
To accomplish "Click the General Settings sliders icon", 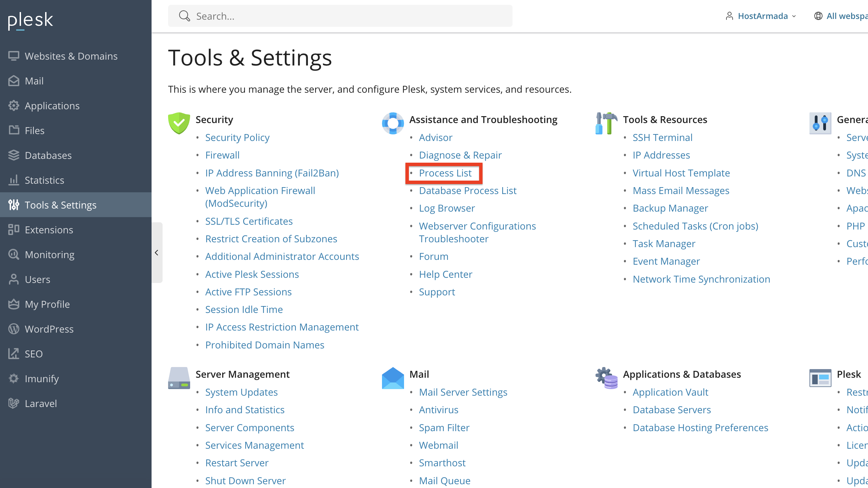I will (x=820, y=123).
